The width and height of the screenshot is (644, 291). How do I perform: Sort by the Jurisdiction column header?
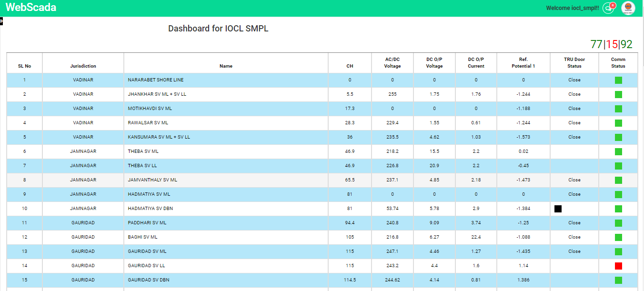tap(83, 66)
